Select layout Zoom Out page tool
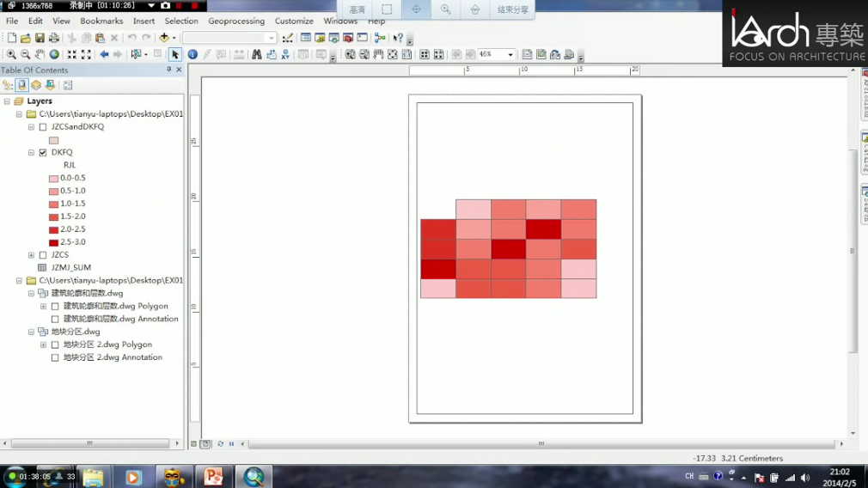Viewport: 868px width, 488px height. click(x=364, y=54)
